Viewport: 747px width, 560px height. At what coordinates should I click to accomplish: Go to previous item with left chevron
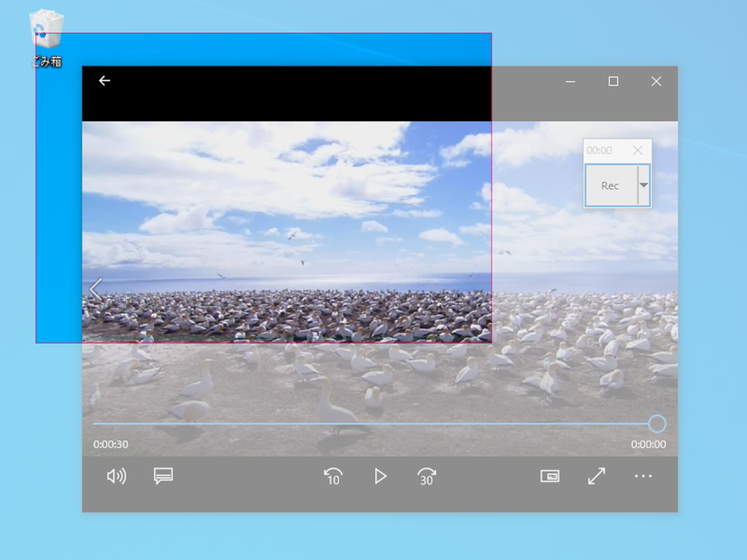tap(96, 289)
